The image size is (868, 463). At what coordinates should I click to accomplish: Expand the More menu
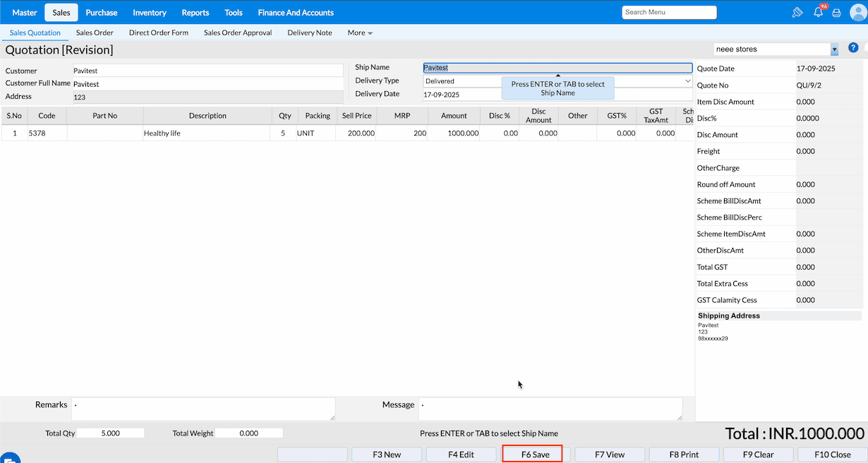[360, 32]
